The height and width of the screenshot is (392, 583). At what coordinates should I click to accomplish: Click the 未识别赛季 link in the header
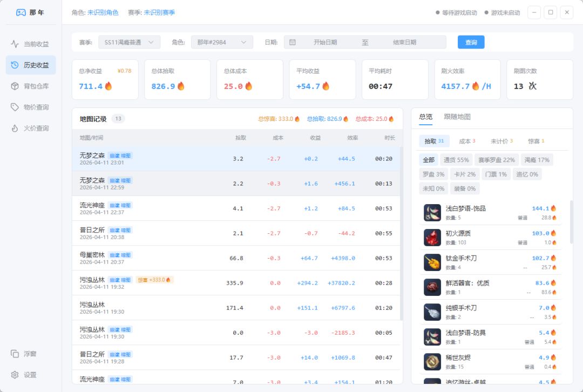pos(159,12)
